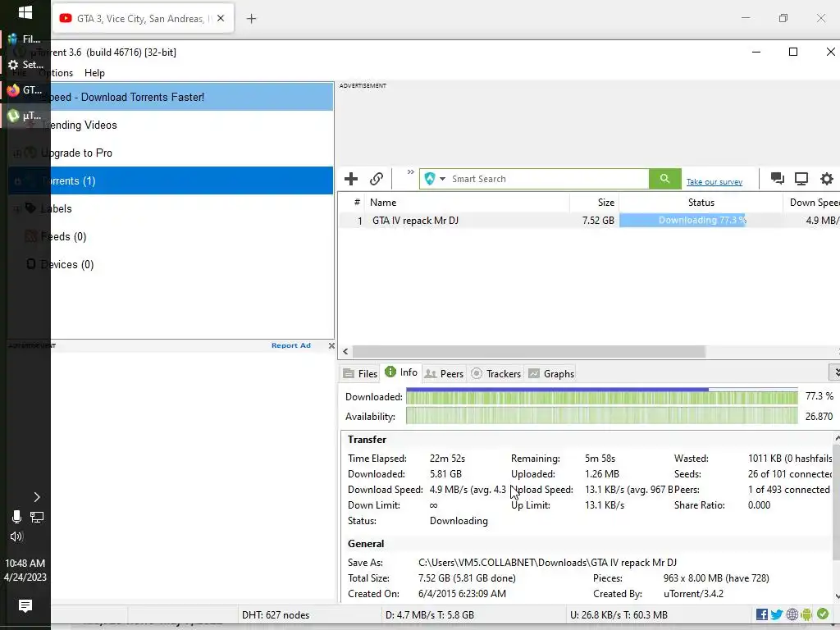Open the Windows Start button
Image resolution: width=840 pixels, height=630 pixels.
(25, 12)
